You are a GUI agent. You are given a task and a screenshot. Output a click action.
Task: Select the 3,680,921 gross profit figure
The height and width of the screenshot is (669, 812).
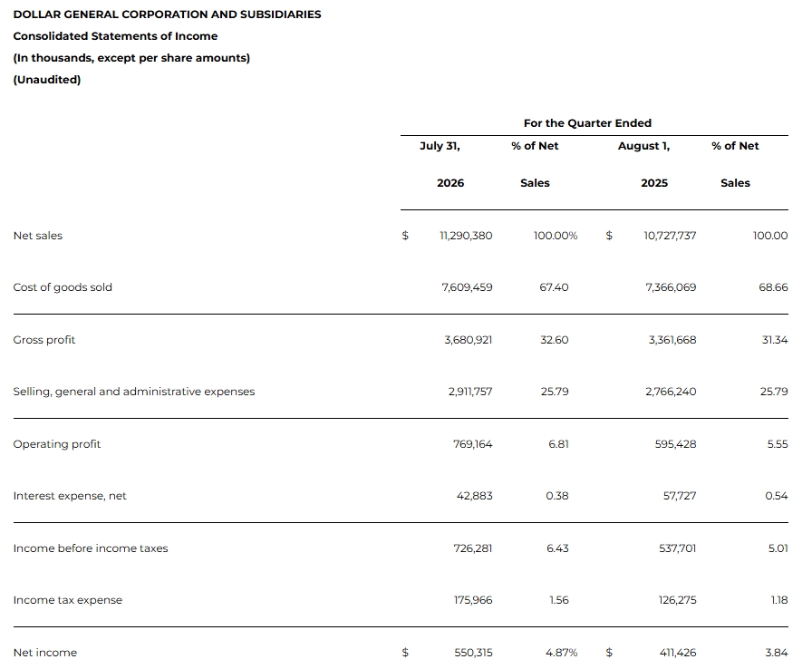(469, 340)
